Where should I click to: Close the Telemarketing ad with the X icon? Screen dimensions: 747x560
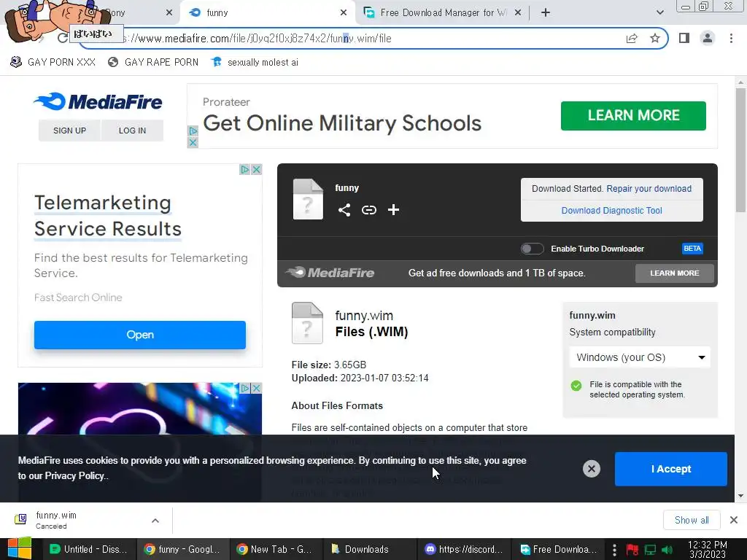pyautogui.click(x=256, y=169)
